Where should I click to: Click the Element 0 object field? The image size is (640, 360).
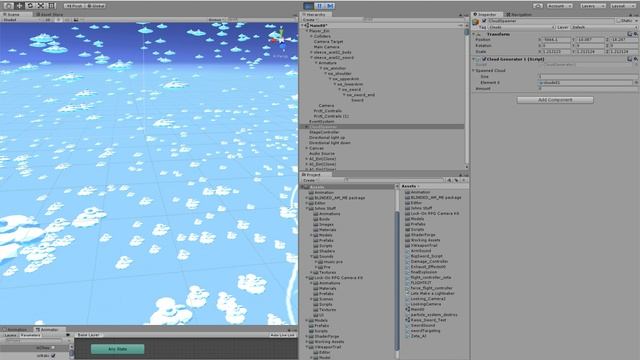click(x=585, y=82)
